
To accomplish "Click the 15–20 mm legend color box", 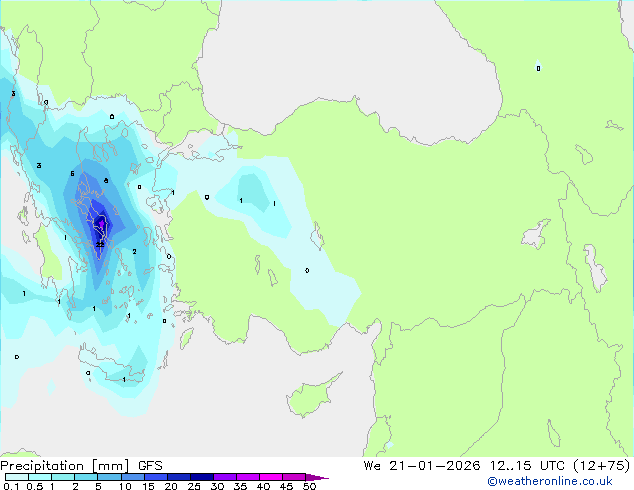I will click(x=156, y=477).
